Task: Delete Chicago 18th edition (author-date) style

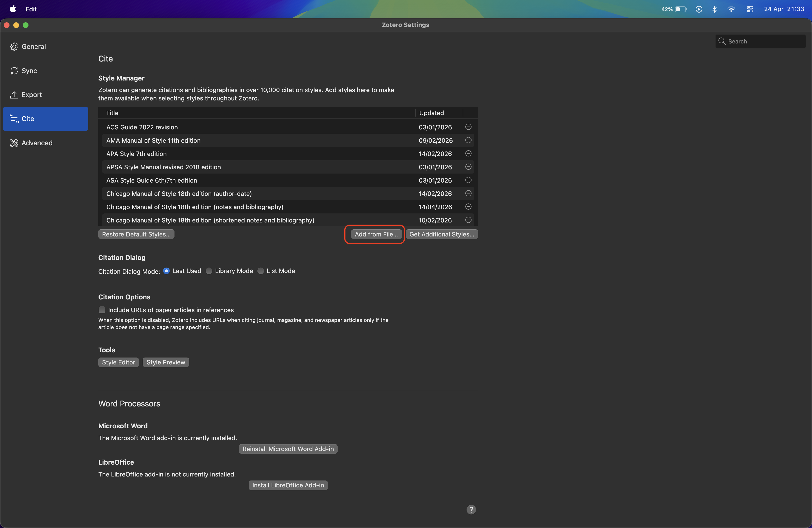Action: click(x=468, y=193)
